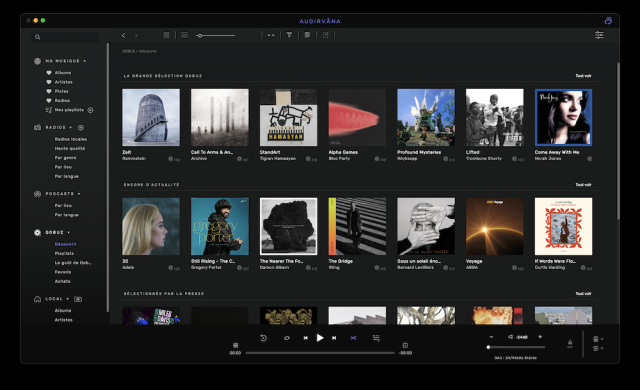Open the sort order control

coord(271,35)
